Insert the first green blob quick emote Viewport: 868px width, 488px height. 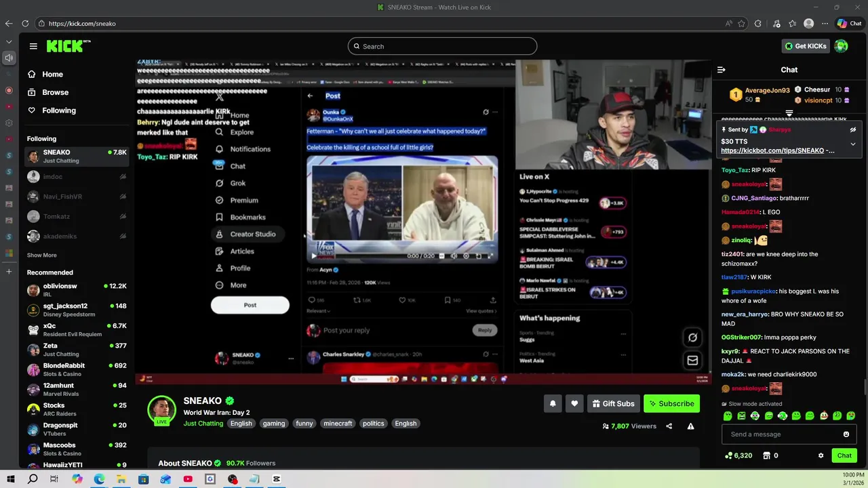[728, 415]
